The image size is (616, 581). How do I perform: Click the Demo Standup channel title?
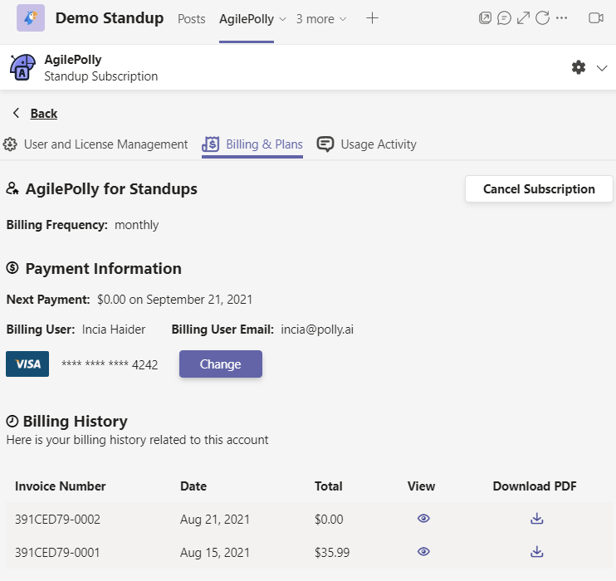(x=109, y=18)
